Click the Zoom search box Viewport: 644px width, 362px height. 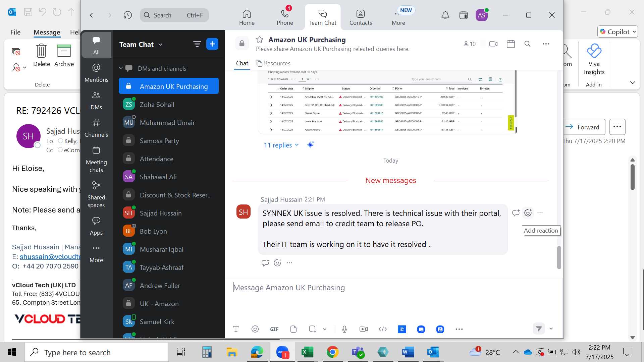pos(174,15)
